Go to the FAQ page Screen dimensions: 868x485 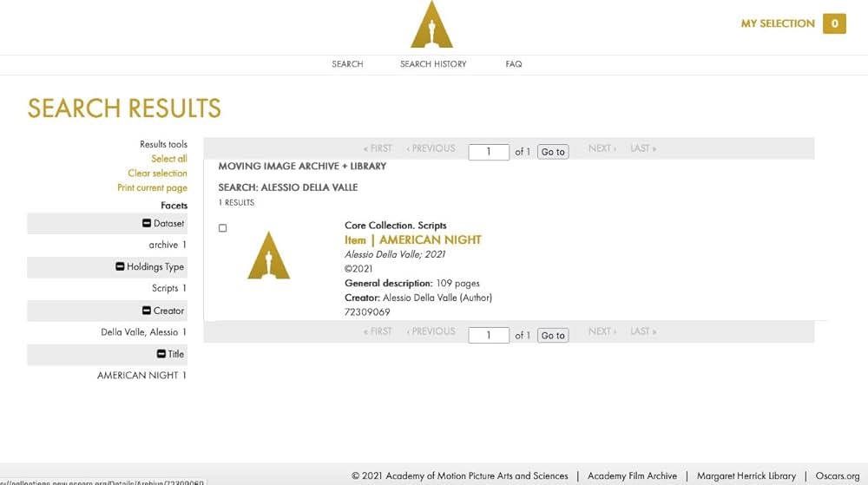pyautogui.click(x=514, y=64)
